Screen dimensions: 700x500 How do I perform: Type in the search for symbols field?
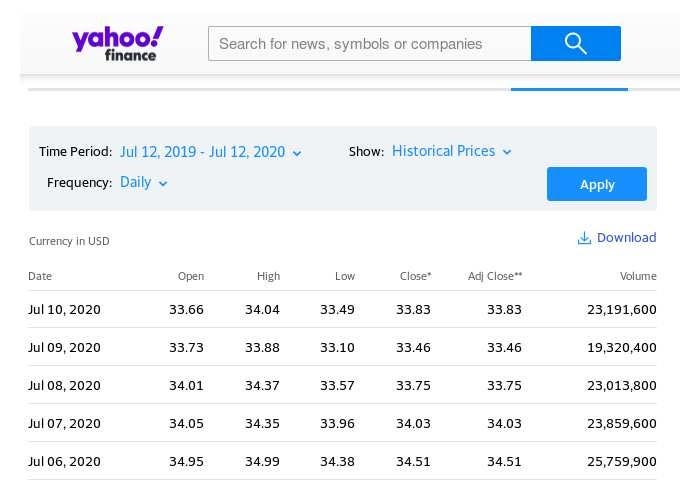tap(369, 44)
